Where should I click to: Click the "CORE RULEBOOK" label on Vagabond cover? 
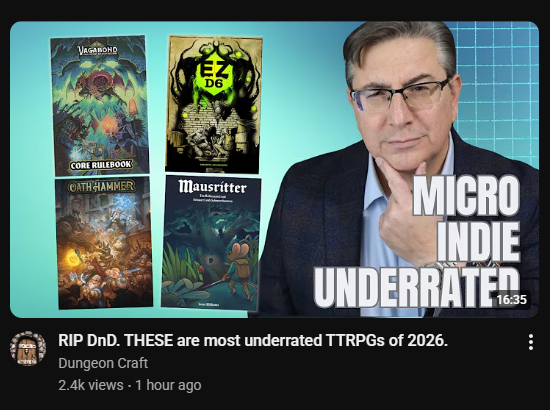pyautogui.click(x=101, y=165)
